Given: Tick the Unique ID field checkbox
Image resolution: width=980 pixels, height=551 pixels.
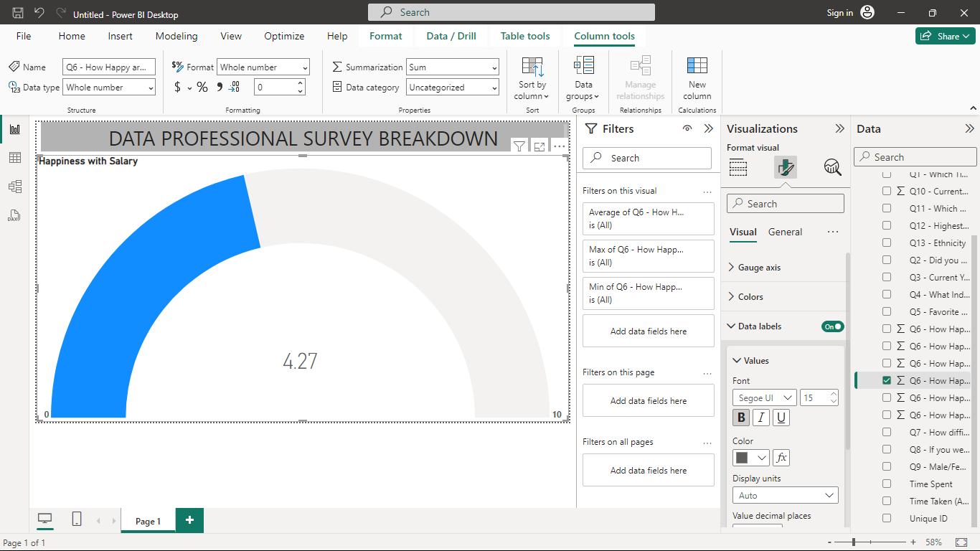Looking at the screenshot, I should coord(887,519).
